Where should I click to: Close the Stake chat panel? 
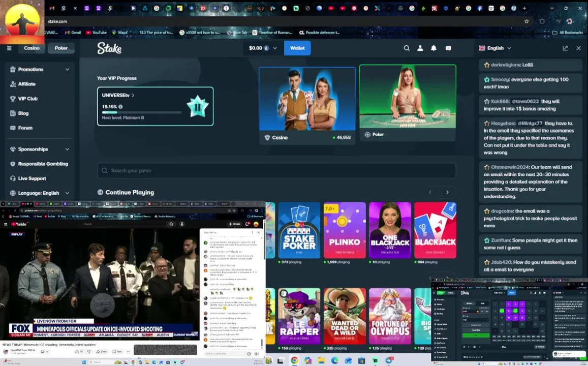coord(579,48)
